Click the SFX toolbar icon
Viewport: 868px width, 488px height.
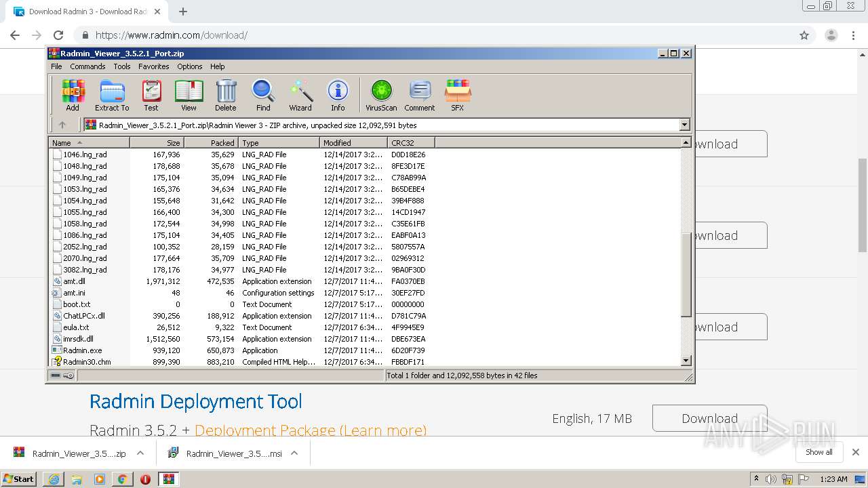pyautogui.click(x=458, y=95)
